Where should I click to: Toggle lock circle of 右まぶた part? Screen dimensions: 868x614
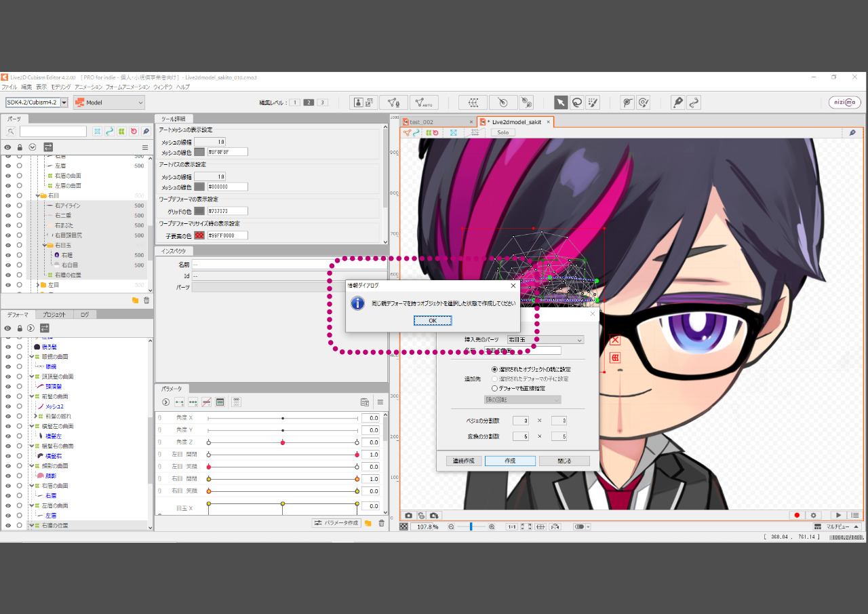pos(19,225)
